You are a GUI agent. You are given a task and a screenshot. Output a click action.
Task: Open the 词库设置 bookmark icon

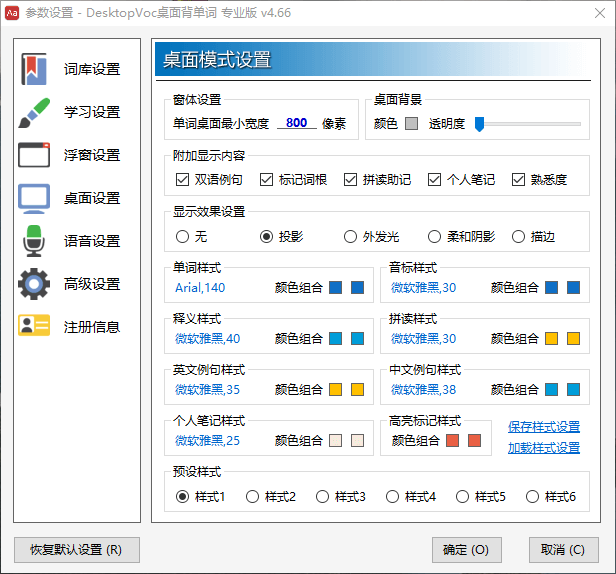point(35,70)
